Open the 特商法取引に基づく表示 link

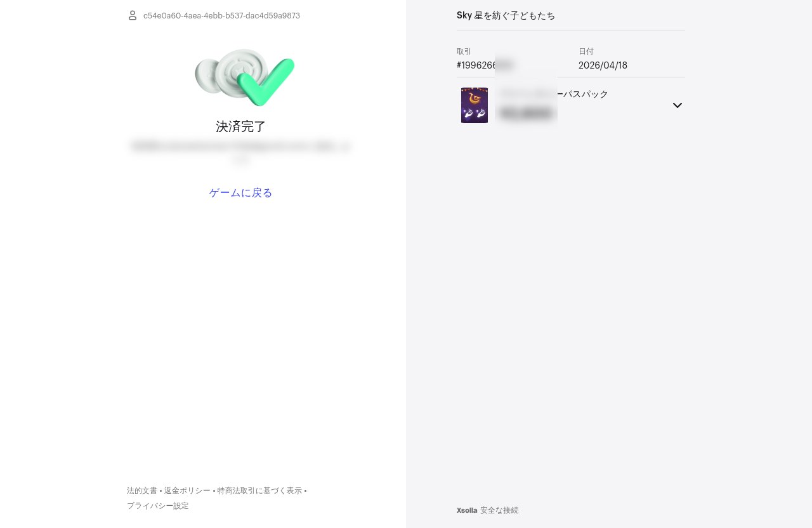[259, 491]
